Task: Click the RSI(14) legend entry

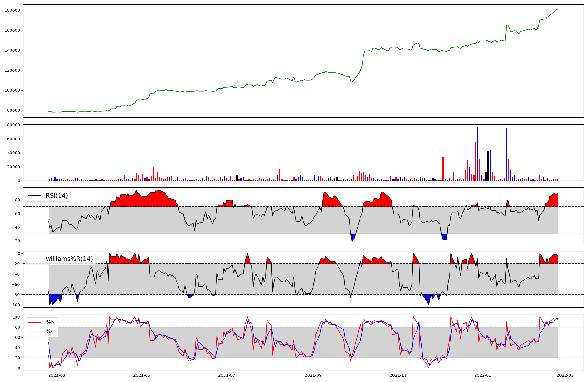Action: (56, 196)
